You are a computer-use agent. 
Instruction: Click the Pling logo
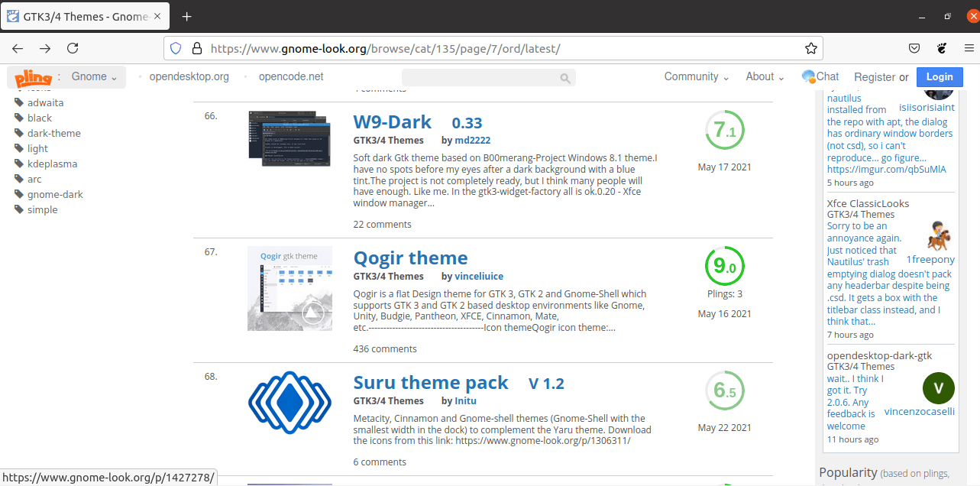click(33, 77)
